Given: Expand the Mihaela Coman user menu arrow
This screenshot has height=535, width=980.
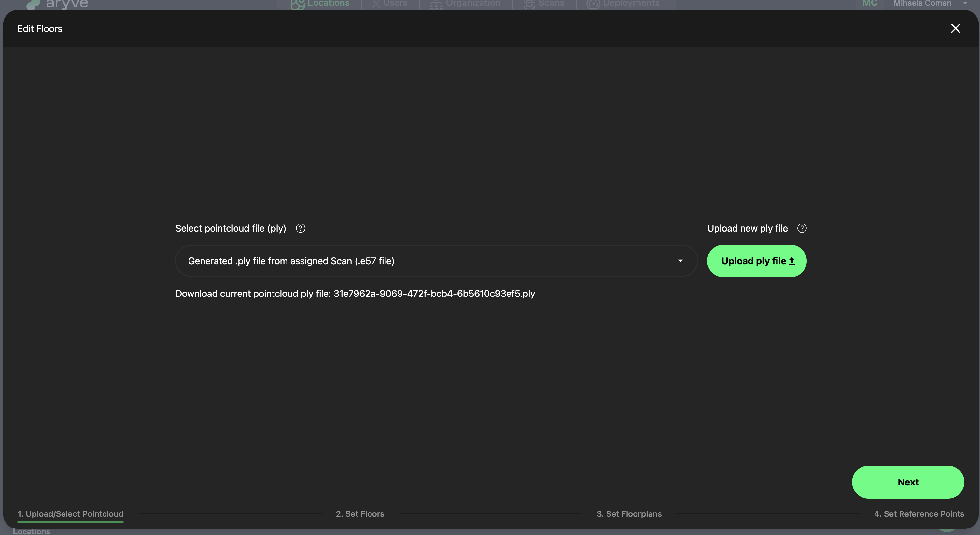Looking at the screenshot, I should pos(965,4).
